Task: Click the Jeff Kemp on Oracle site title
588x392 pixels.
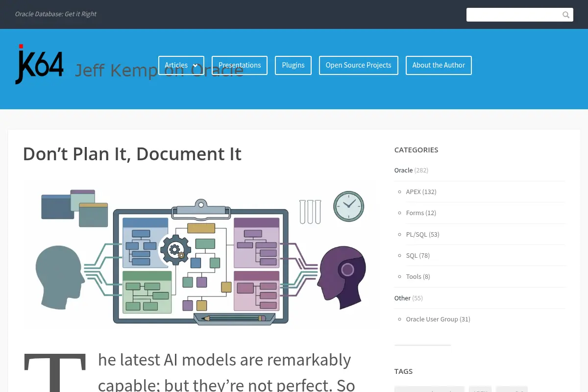Action: pyautogui.click(x=159, y=70)
